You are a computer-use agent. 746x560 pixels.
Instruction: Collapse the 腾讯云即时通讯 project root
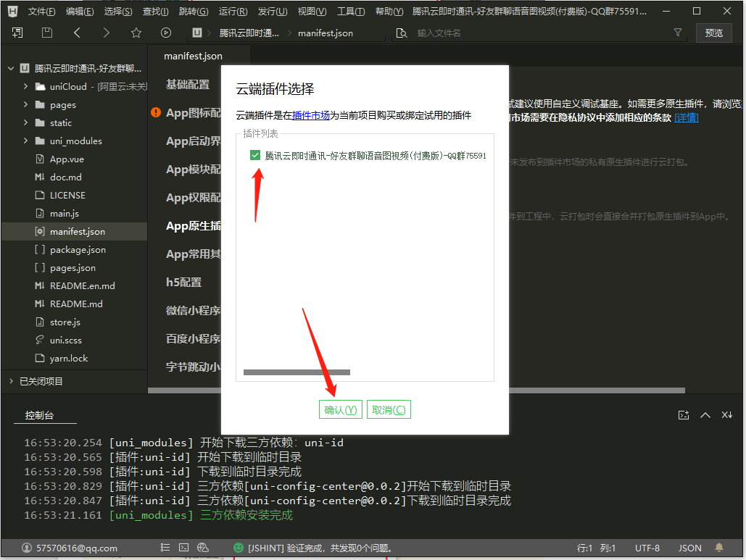[10, 68]
